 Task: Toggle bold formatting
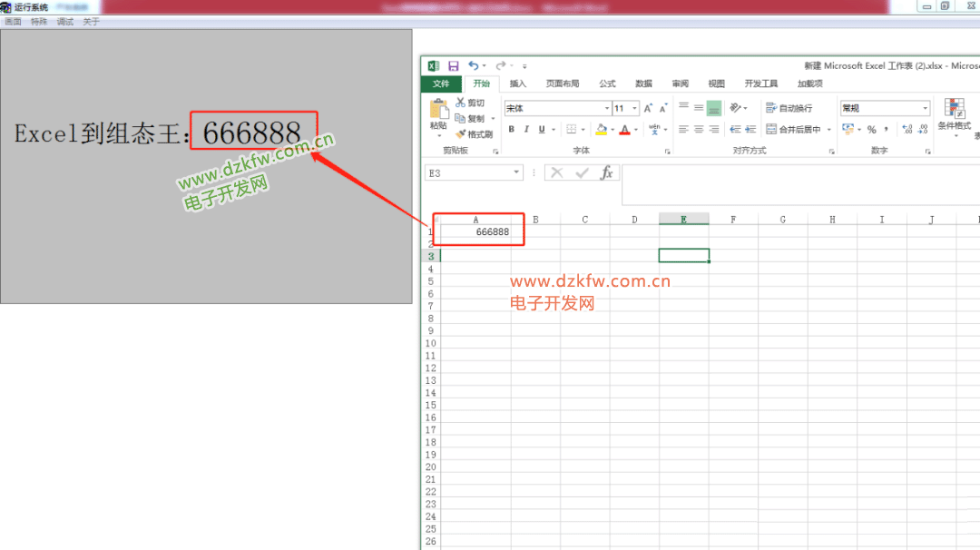coord(512,130)
